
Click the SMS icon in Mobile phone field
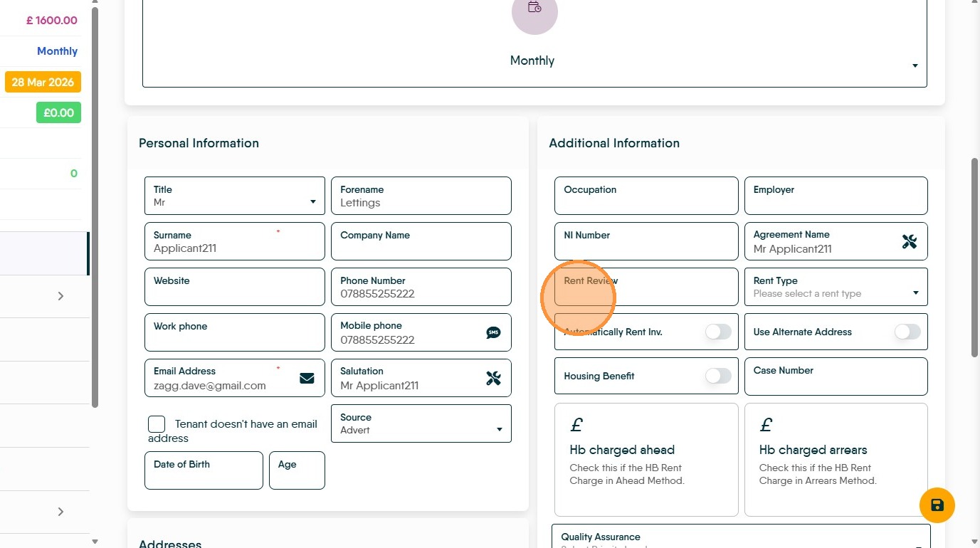493,332
